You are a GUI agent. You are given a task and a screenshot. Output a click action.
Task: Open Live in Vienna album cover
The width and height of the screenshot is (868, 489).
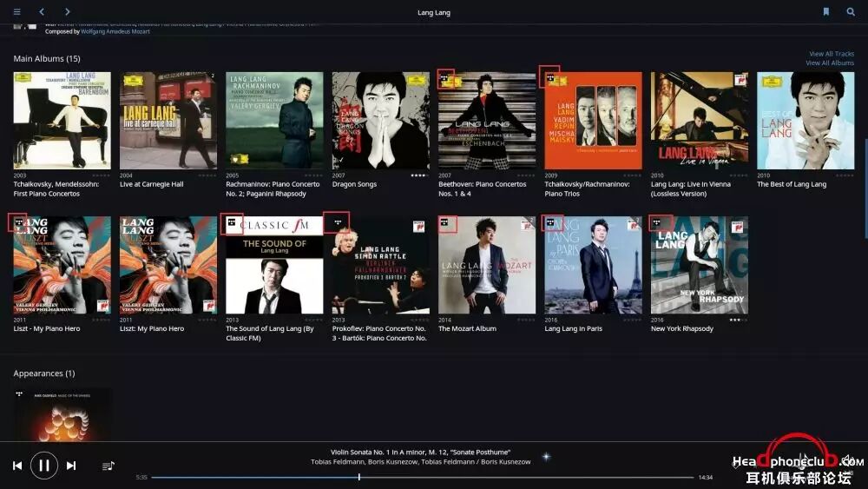[x=700, y=120]
